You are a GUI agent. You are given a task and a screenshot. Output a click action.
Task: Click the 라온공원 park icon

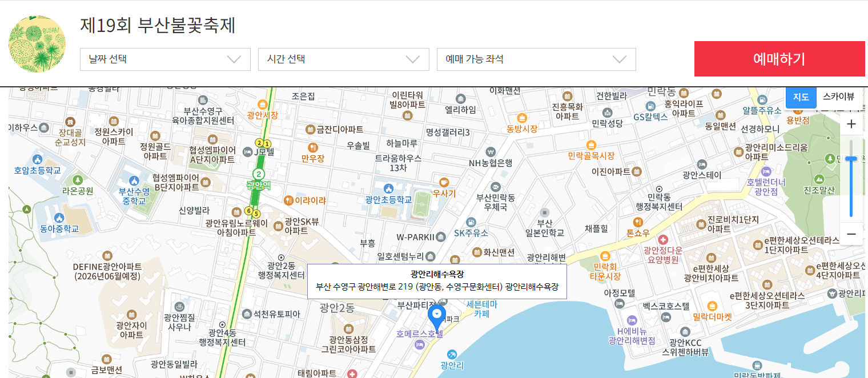point(78,180)
